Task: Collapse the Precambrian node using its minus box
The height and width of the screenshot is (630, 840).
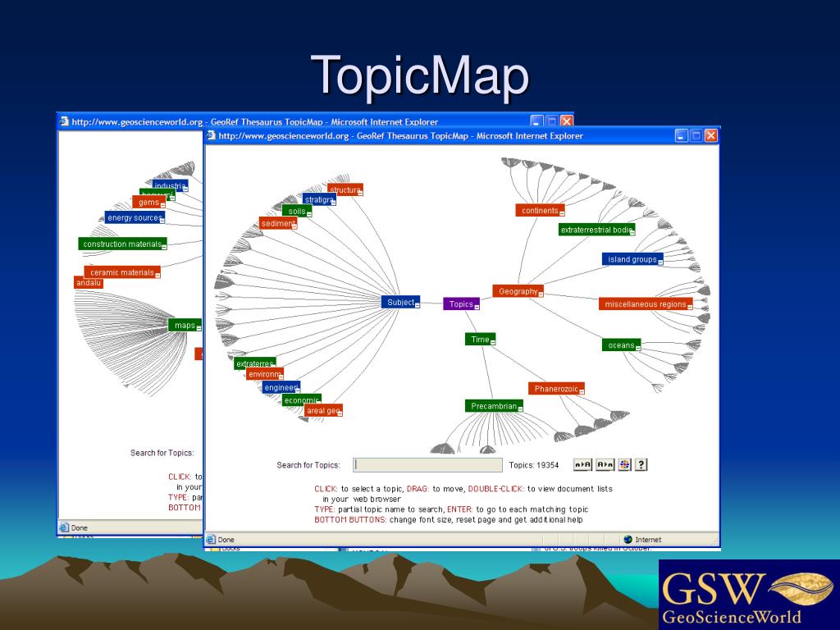Action: pyautogui.click(x=519, y=409)
